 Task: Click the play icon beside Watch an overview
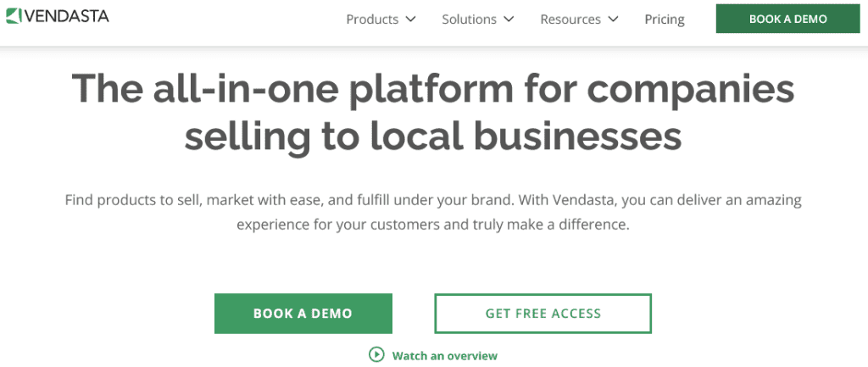pyautogui.click(x=376, y=355)
